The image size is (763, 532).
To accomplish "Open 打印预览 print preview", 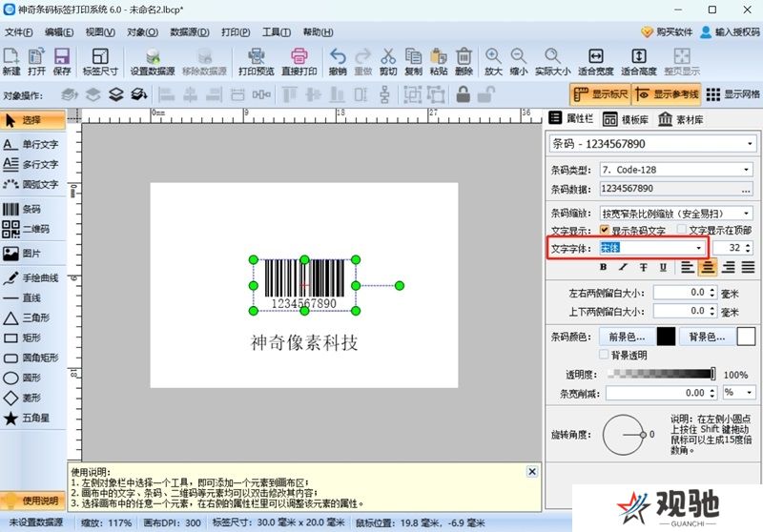I will [x=256, y=61].
